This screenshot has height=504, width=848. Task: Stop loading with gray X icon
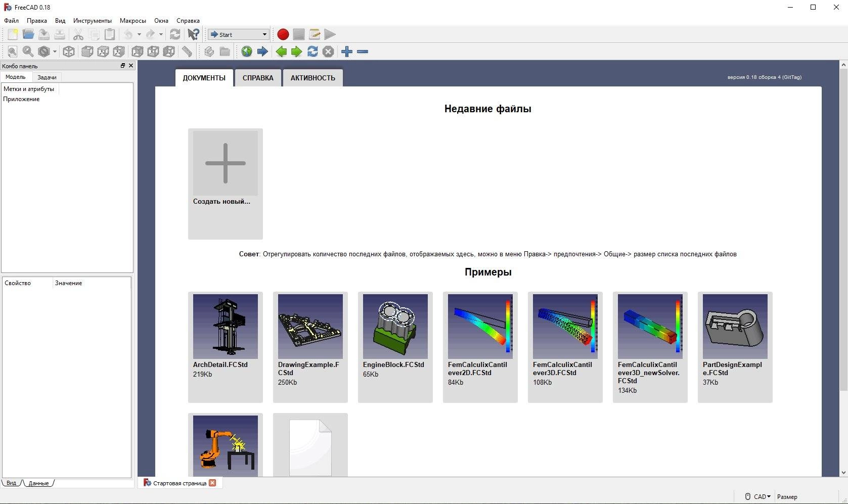(x=328, y=52)
